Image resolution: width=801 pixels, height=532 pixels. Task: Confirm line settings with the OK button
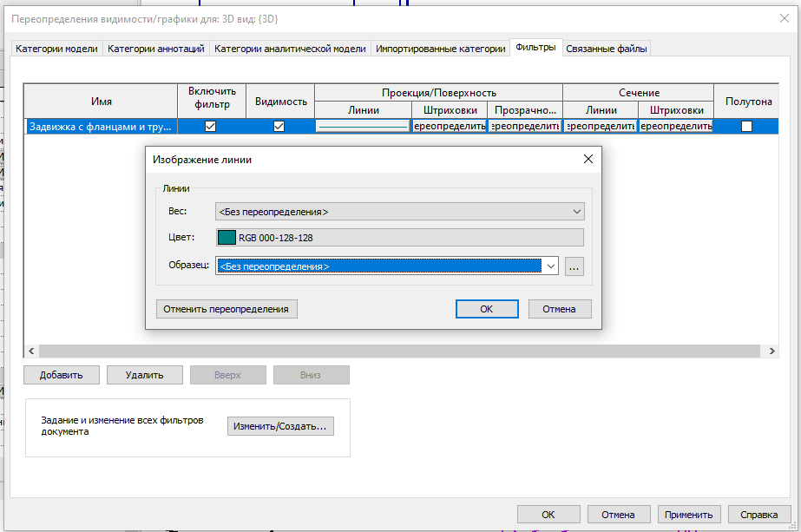point(487,308)
